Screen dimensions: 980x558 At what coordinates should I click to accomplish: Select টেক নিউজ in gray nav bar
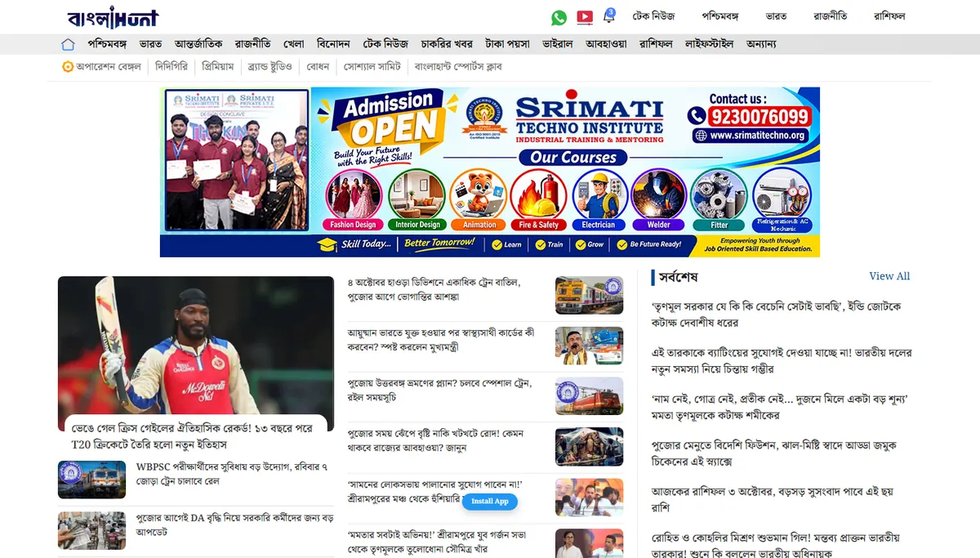(x=385, y=44)
